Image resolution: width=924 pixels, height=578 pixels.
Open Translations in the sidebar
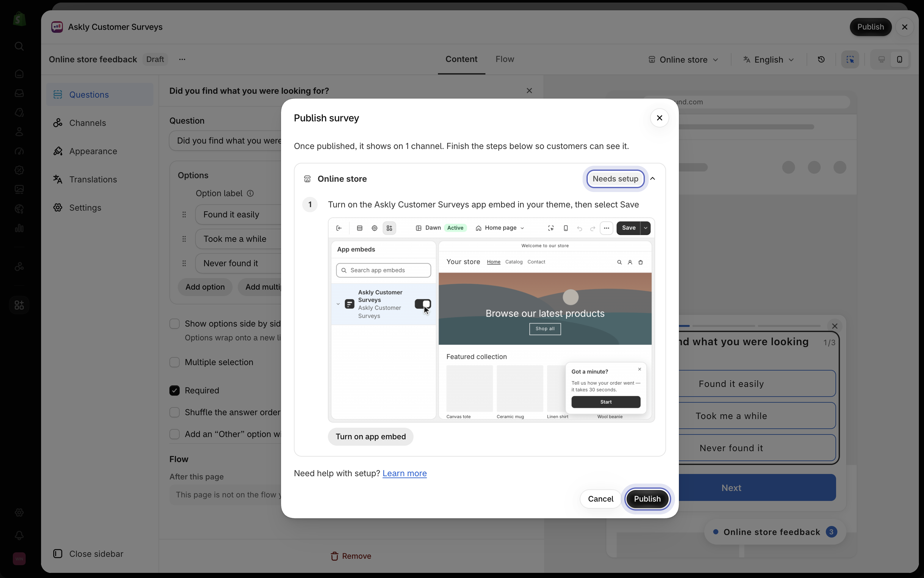point(100,180)
